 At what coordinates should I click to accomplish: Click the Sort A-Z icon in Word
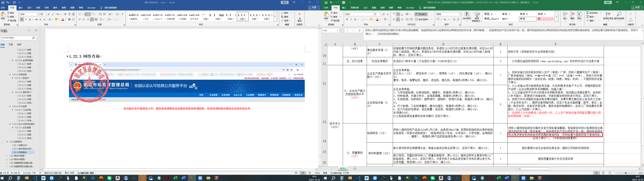tap(117, 14)
